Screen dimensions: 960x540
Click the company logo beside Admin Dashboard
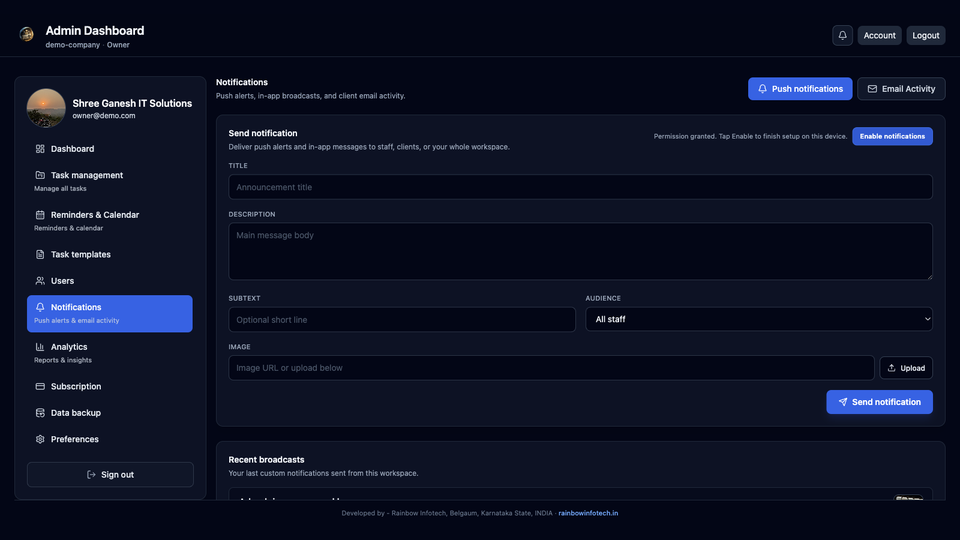tap(26, 34)
